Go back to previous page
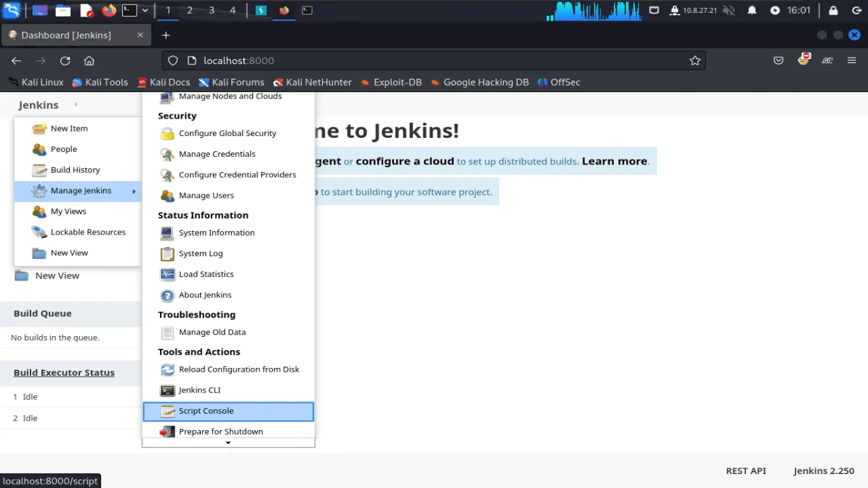This screenshot has height=488, width=868. coord(17,61)
